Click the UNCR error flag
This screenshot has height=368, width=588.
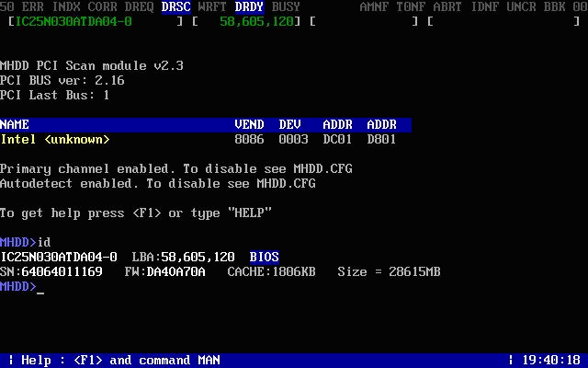521,6
